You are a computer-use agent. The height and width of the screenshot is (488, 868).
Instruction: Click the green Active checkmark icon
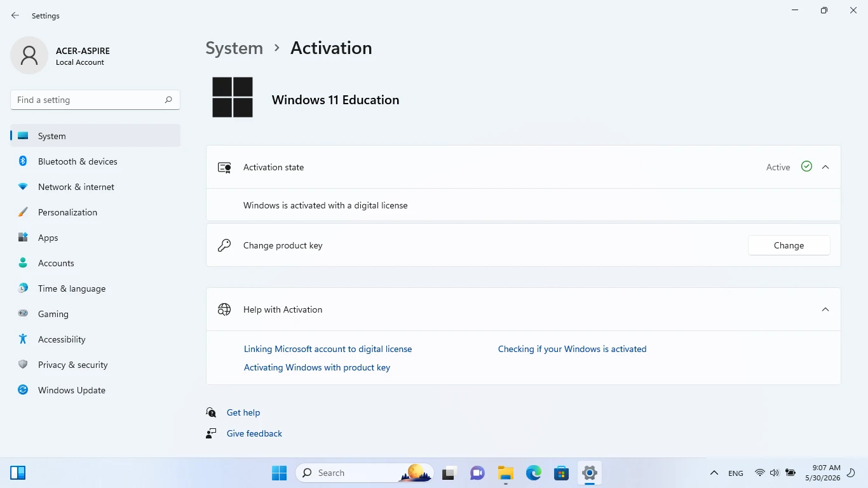[806, 166]
